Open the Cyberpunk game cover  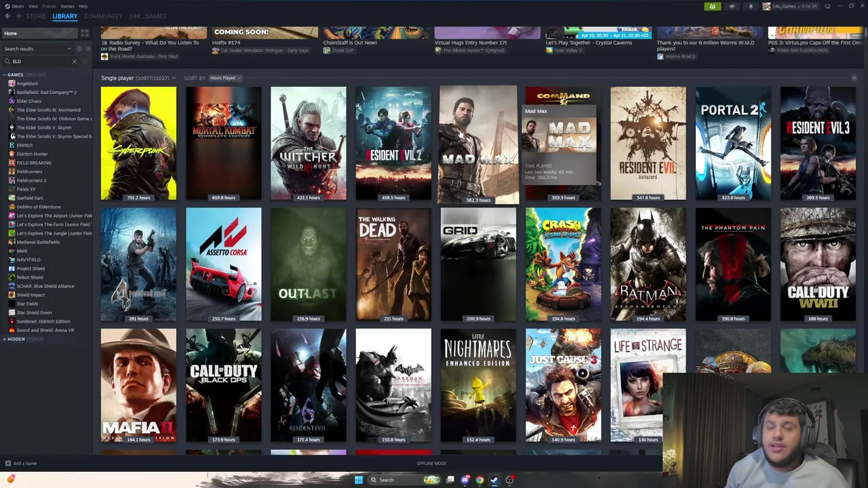click(x=138, y=143)
